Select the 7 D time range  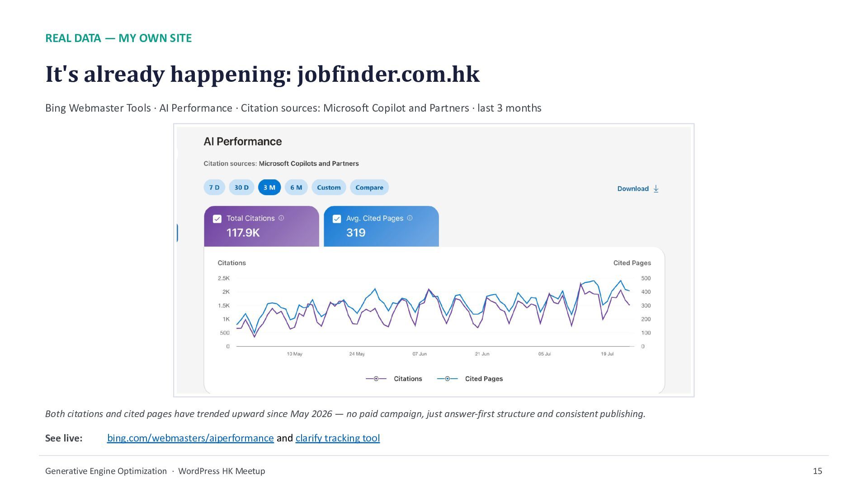pyautogui.click(x=214, y=188)
